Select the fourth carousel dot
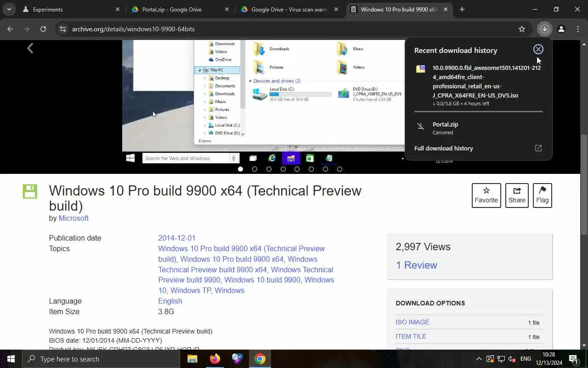The height and width of the screenshot is (368, 588). [x=283, y=169]
